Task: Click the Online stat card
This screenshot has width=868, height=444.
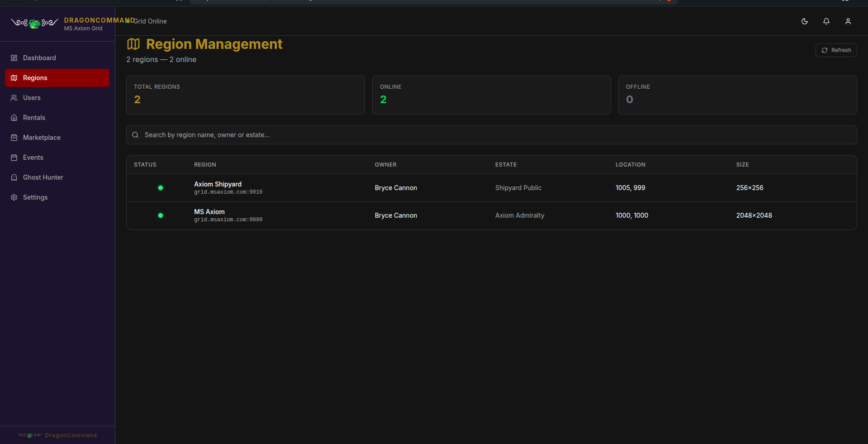Action: [x=492, y=95]
